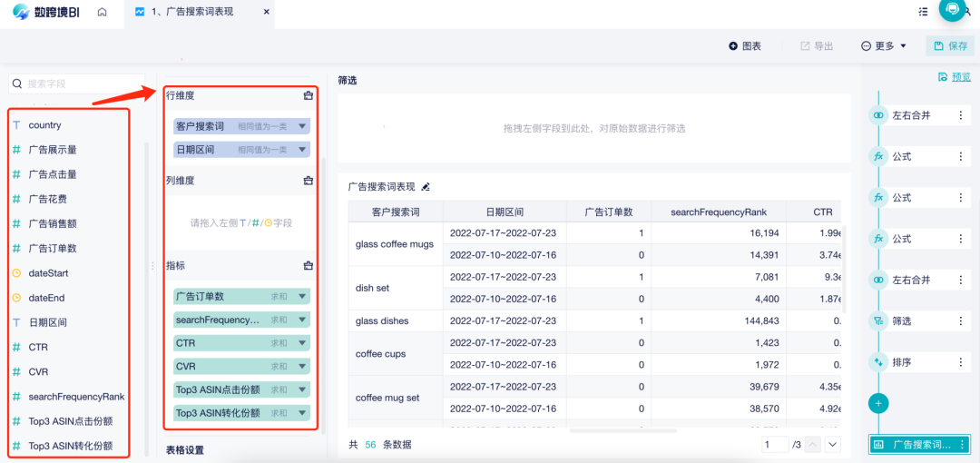
Task: Click the first 左右合并 merge step icon
Action: point(878,115)
